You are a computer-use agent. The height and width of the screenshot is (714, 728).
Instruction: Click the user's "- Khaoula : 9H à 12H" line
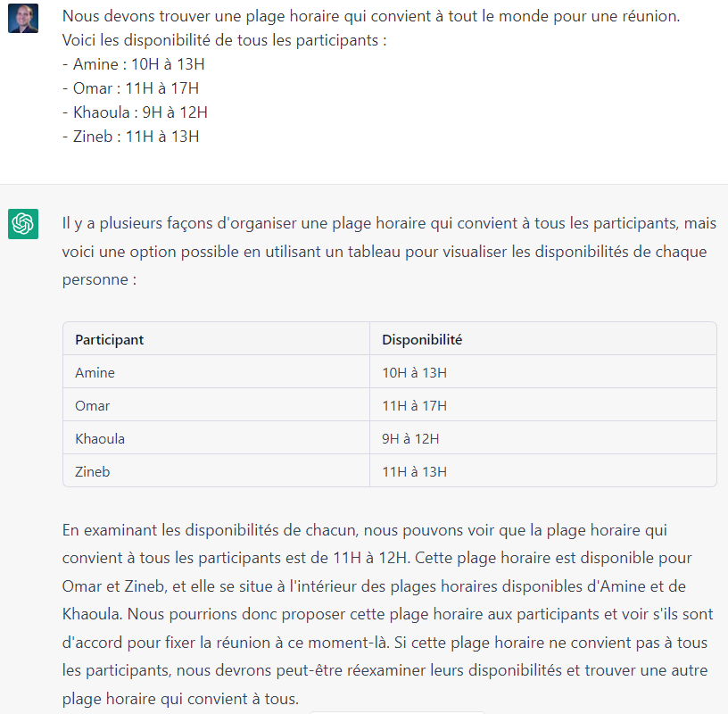click(x=135, y=112)
